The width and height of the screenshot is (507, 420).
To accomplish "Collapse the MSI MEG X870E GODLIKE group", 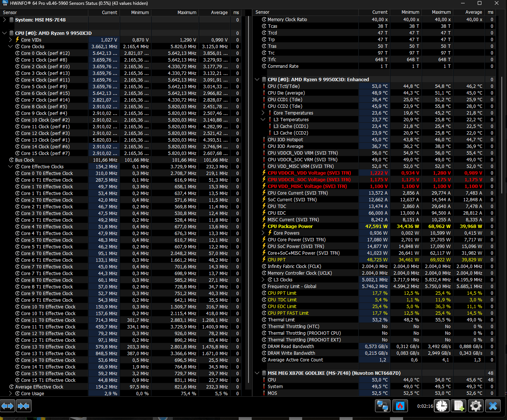I will coord(257,373).
